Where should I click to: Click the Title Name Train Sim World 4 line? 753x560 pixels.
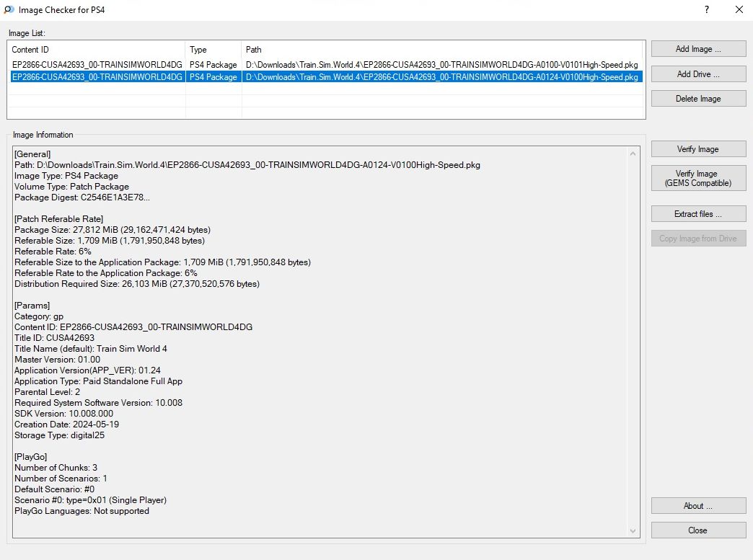point(91,348)
